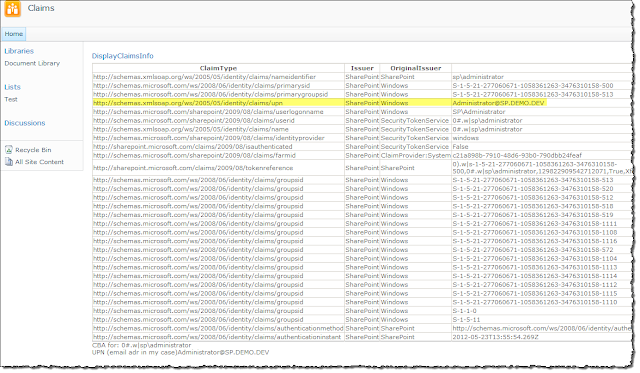Select the userid claim type cell
Image resolution: width=640 pixels, height=373 pixels.
[x=218, y=120]
